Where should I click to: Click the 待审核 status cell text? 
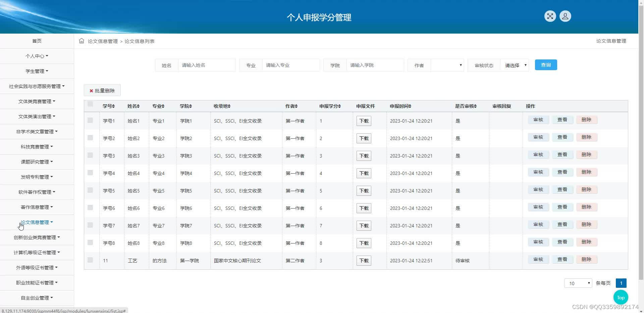click(x=463, y=261)
